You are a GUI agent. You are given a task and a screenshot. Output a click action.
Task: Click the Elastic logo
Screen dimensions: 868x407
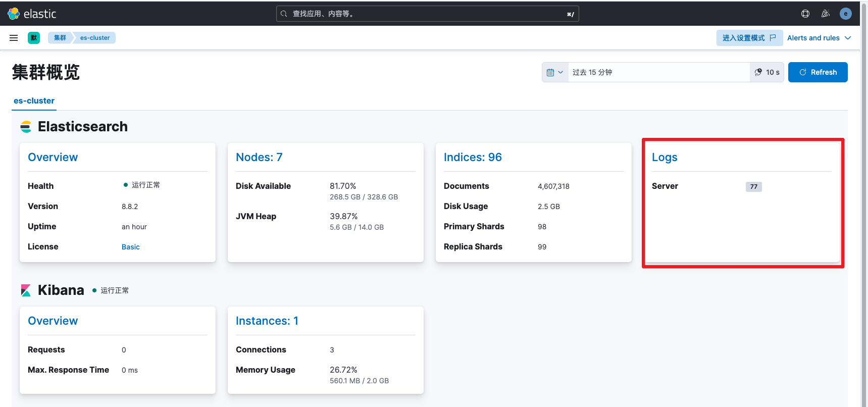point(32,14)
